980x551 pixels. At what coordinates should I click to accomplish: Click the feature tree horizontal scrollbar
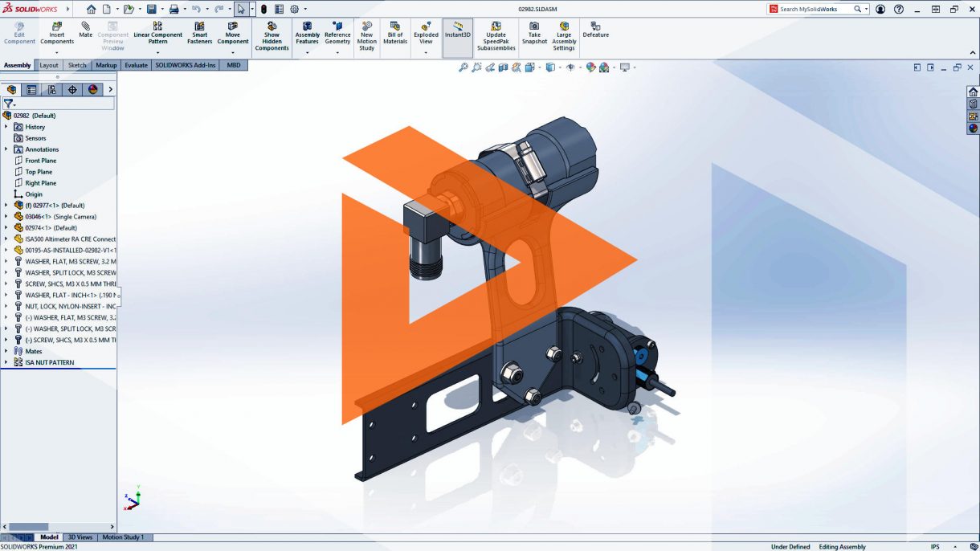58,527
